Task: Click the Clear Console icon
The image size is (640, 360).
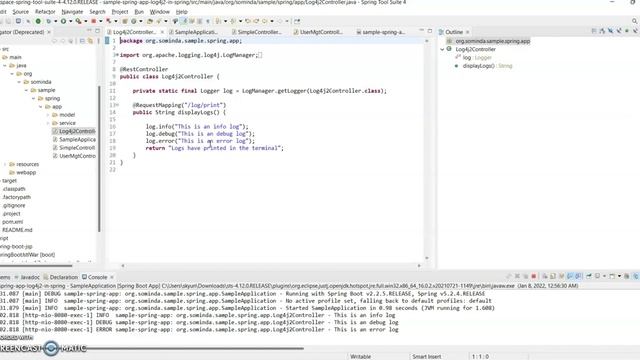Action: [545, 276]
